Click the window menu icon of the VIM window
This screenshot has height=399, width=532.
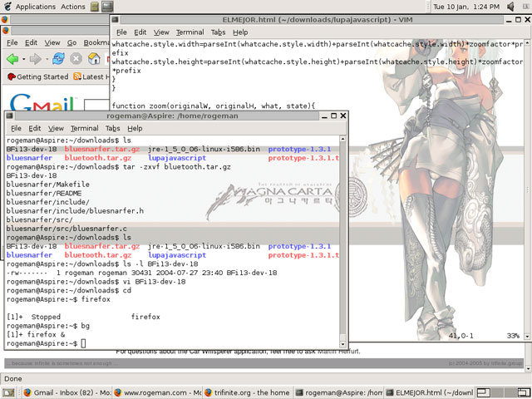116,20
